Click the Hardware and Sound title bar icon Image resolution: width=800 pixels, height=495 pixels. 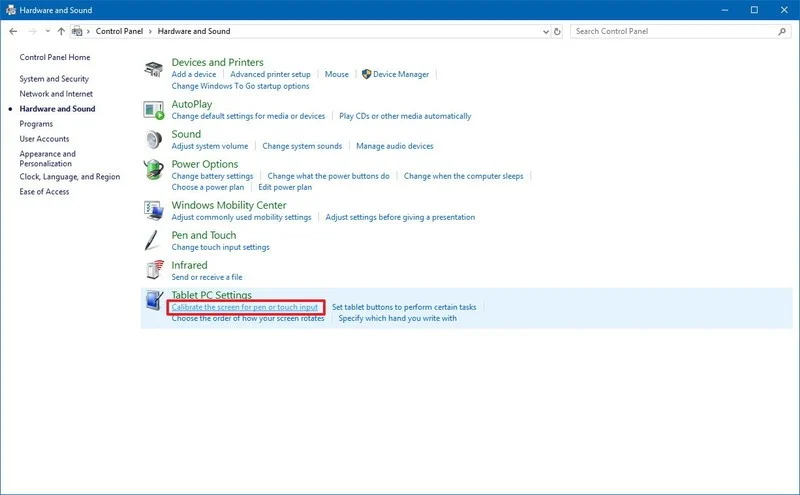click(11, 10)
